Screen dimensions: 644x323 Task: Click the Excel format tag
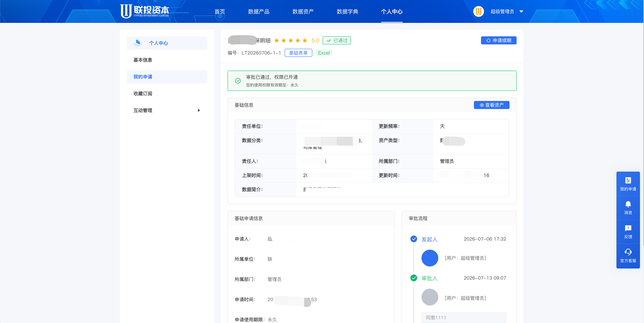(324, 53)
